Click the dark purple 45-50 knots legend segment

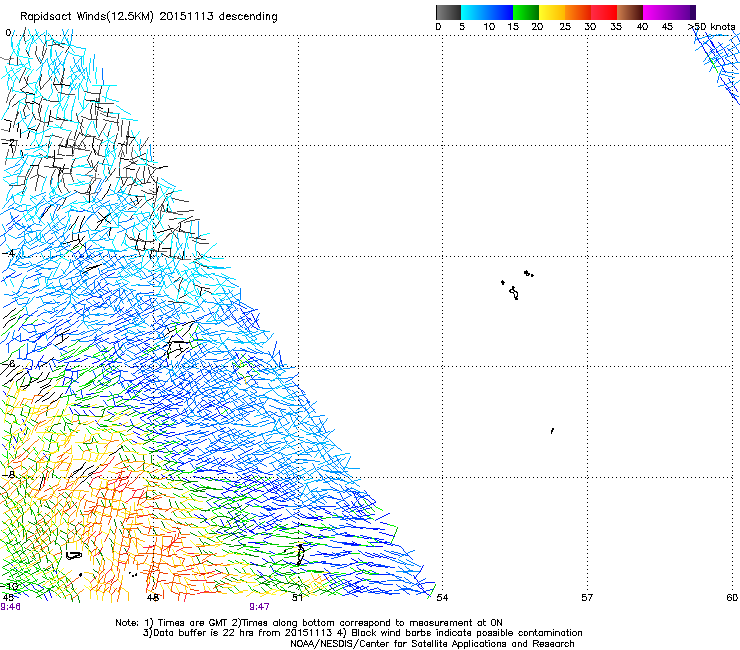(x=682, y=12)
